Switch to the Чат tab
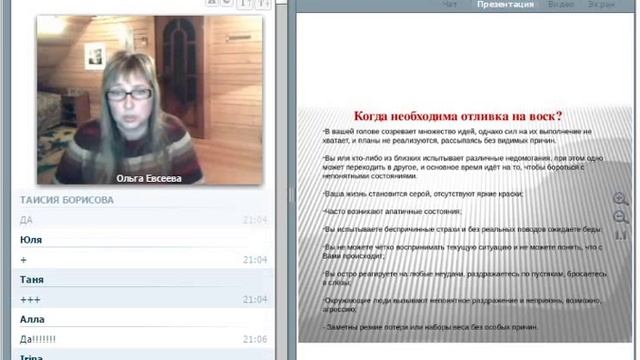640x360 pixels. pos(449,4)
